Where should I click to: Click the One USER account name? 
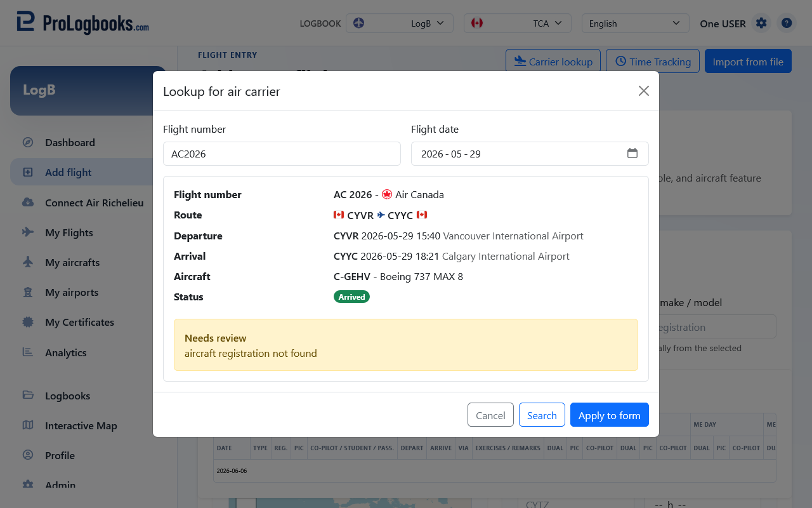[x=723, y=23]
